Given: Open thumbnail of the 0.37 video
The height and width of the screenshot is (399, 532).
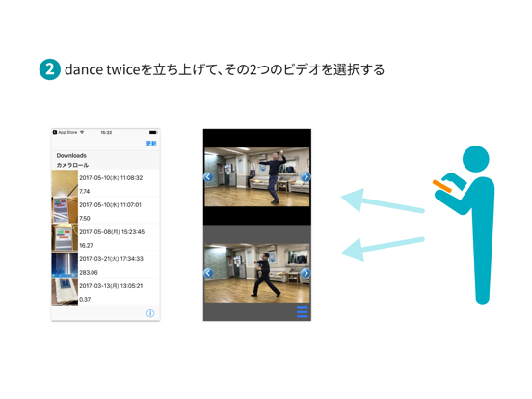Looking at the screenshot, I should click(x=65, y=292).
